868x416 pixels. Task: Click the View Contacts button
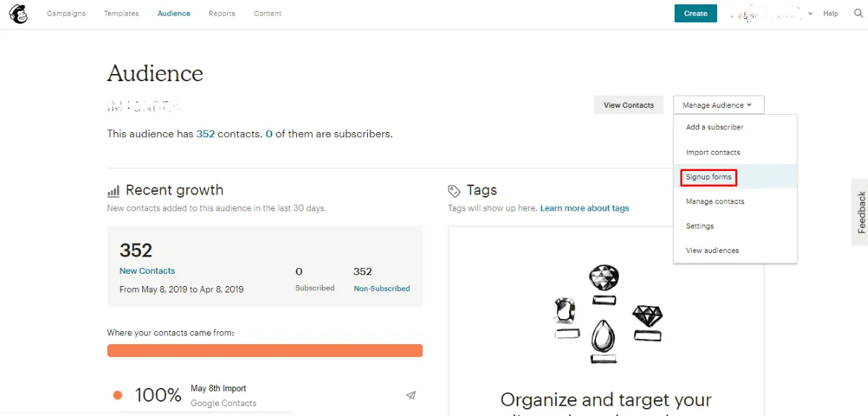click(x=628, y=104)
